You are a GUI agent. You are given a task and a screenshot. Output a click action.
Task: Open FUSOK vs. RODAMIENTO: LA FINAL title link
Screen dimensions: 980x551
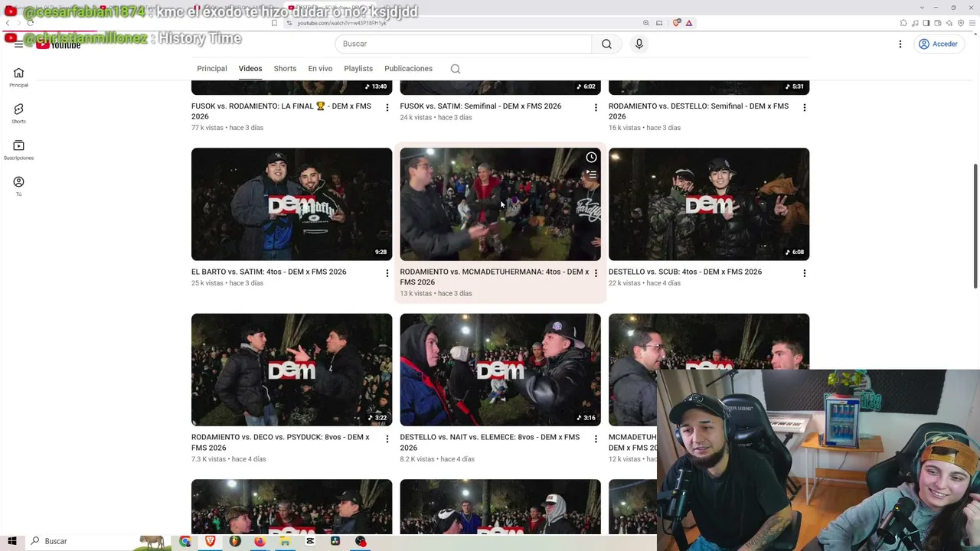[281, 111]
